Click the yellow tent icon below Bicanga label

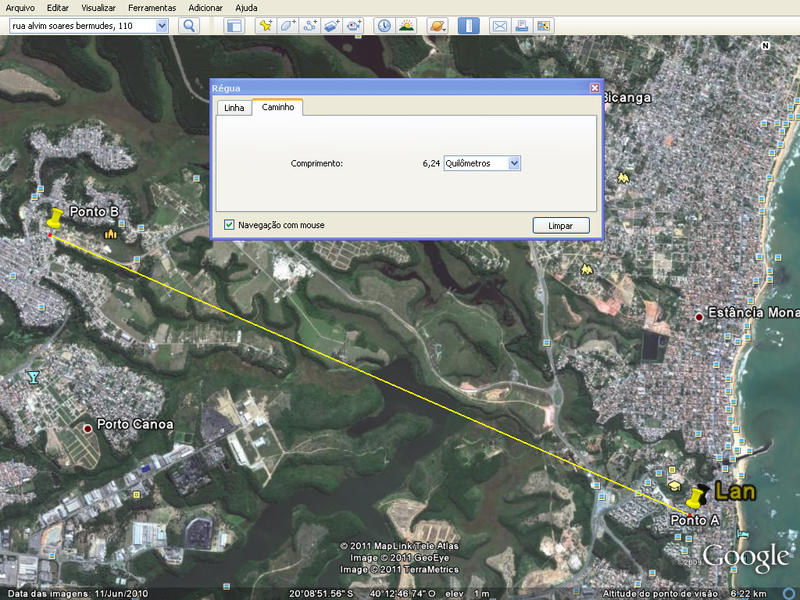[622, 178]
